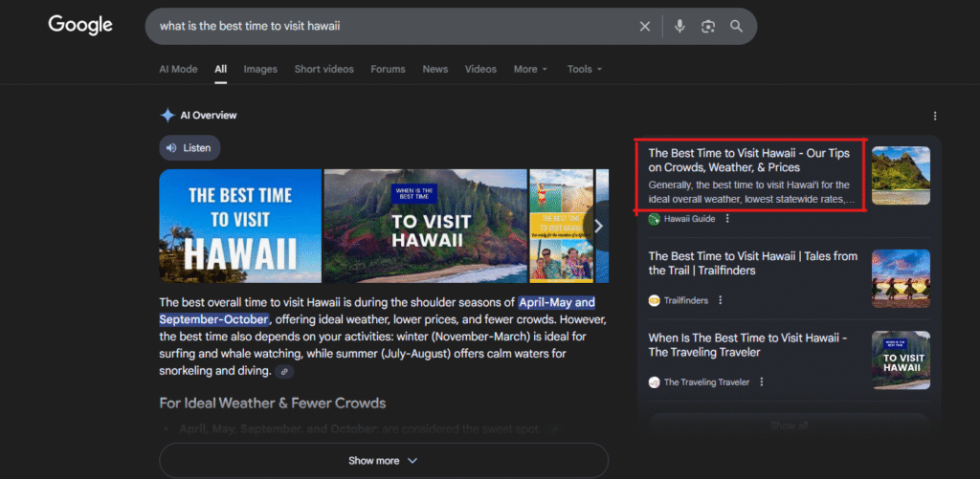Open the Google logo homepage link
The width and height of the screenshot is (980, 479).
point(80,25)
